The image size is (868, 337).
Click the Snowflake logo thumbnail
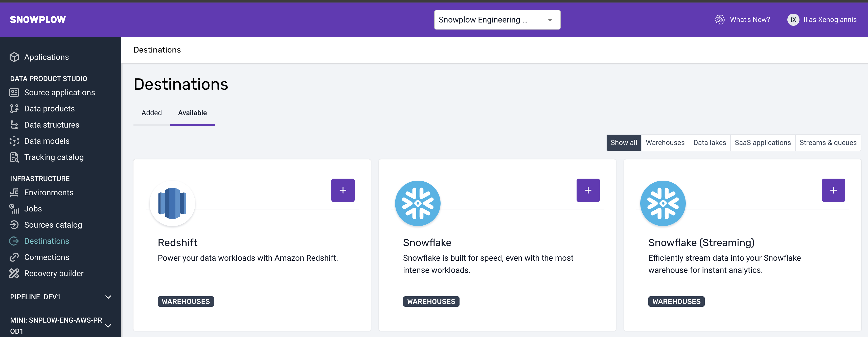[x=418, y=203]
